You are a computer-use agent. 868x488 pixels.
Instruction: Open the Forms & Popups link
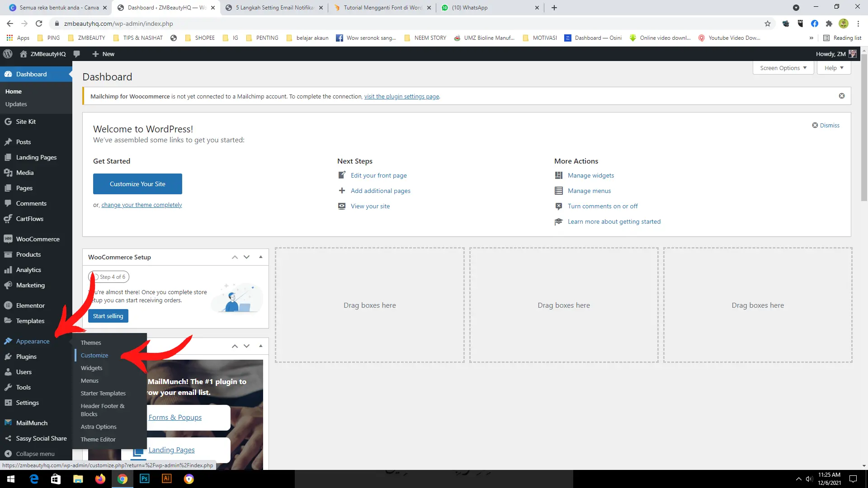pos(175,417)
